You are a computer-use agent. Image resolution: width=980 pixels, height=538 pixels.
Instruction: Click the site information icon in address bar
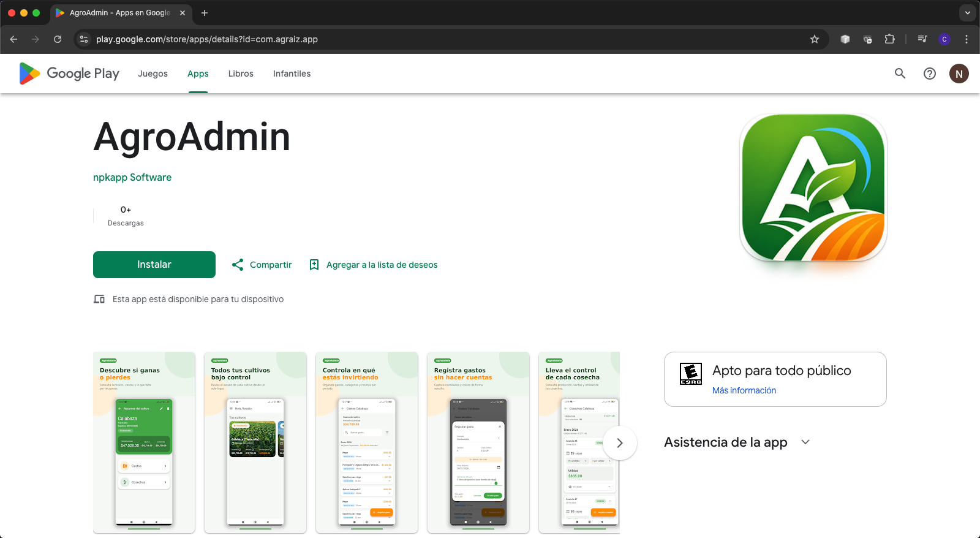coord(84,39)
